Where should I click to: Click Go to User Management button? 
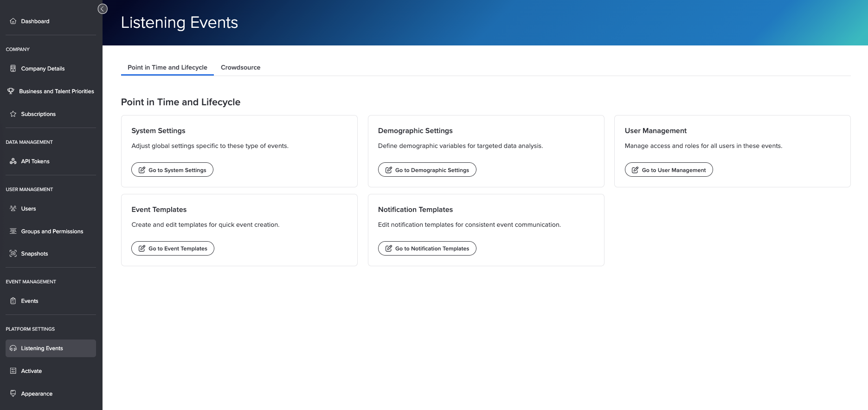tap(669, 170)
